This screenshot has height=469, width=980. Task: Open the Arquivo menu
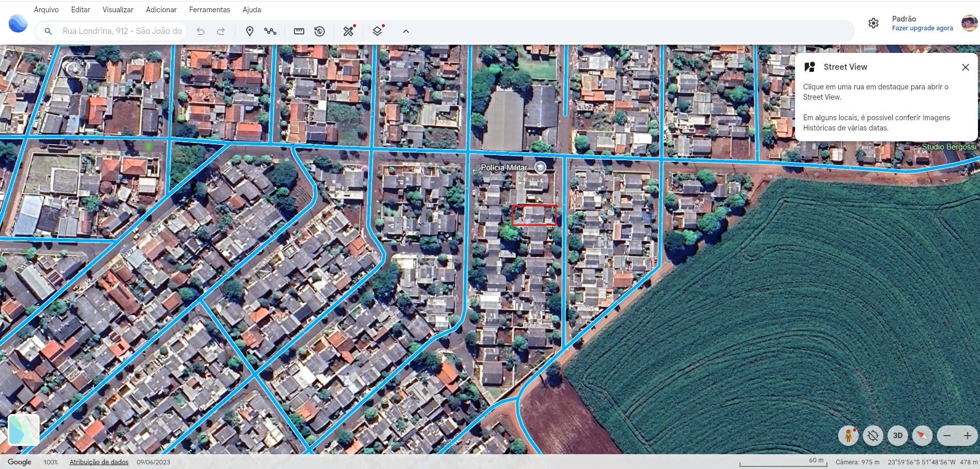46,10
